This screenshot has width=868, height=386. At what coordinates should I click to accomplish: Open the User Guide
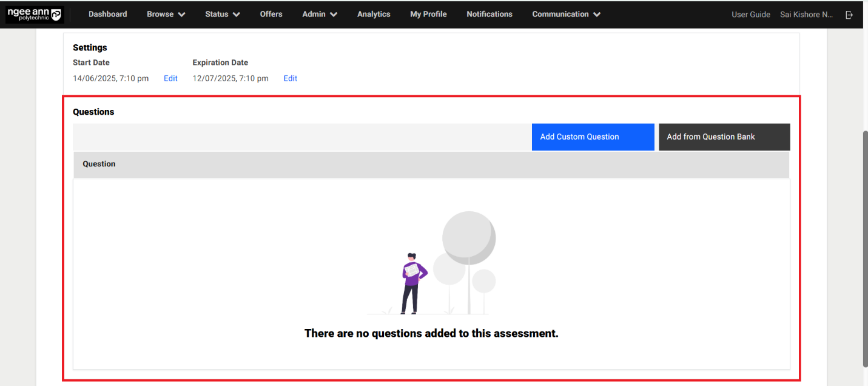tap(751, 14)
